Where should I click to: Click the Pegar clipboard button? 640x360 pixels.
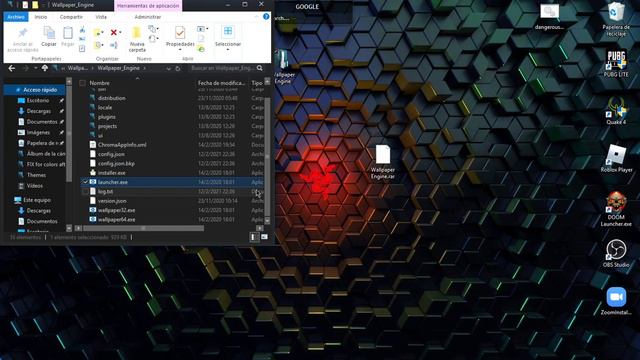click(x=68, y=37)
